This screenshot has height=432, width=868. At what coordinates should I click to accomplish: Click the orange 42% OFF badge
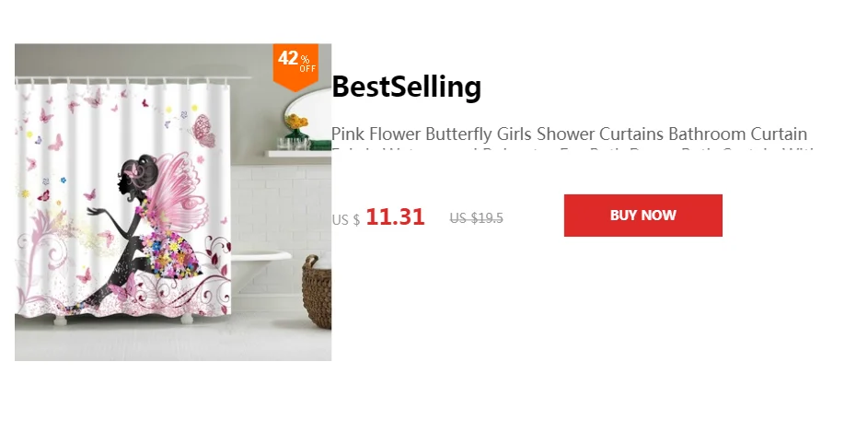[295, 66]
